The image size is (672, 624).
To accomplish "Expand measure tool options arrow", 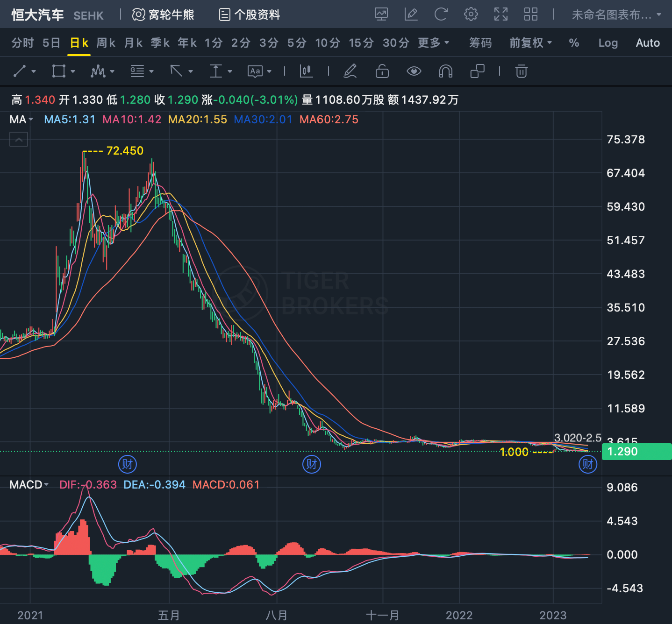I will [230, 71].
